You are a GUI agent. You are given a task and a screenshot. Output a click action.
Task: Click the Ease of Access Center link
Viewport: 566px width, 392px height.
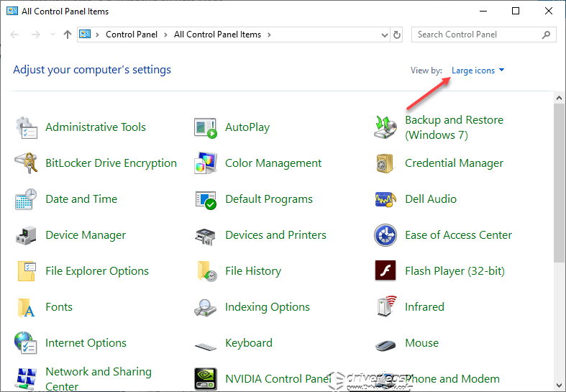tap(458, 235)
